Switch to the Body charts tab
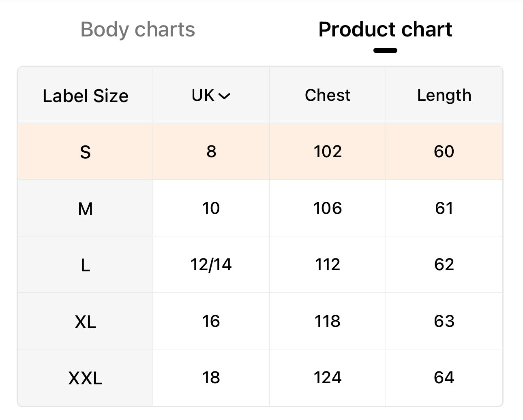 click(137, 30)
